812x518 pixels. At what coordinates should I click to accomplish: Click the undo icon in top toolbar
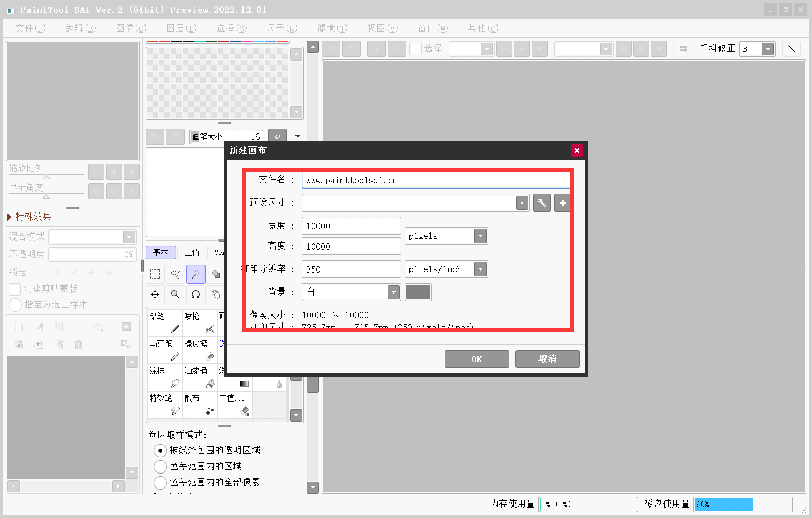pos(331,49)
